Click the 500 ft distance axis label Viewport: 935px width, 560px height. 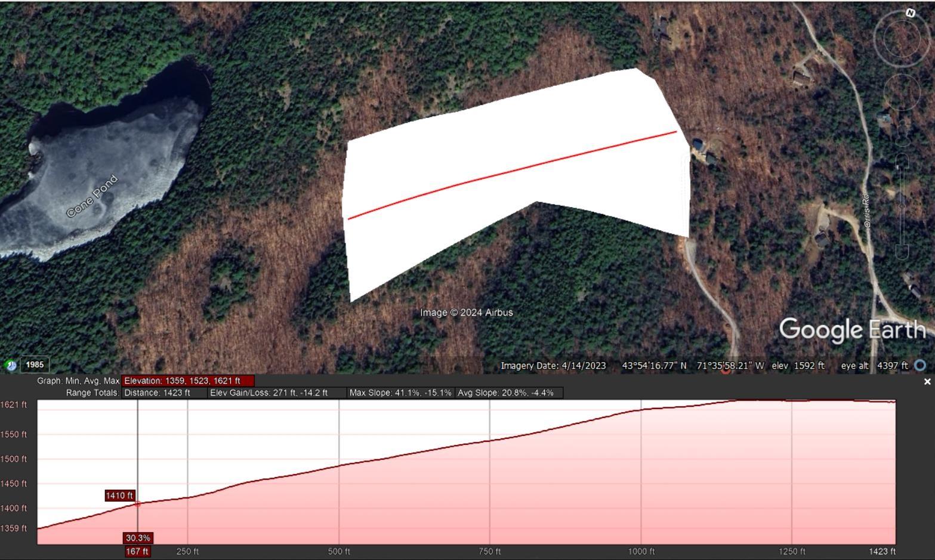339,552
